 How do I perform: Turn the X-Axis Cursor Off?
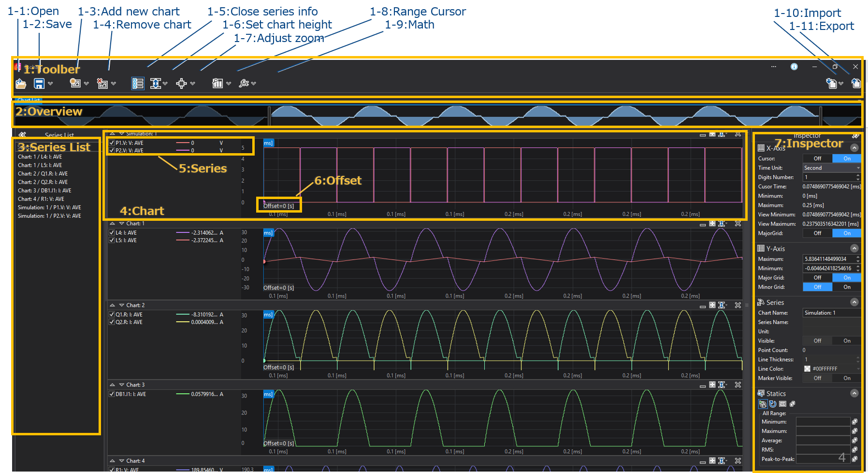click(x=817, y=158)
